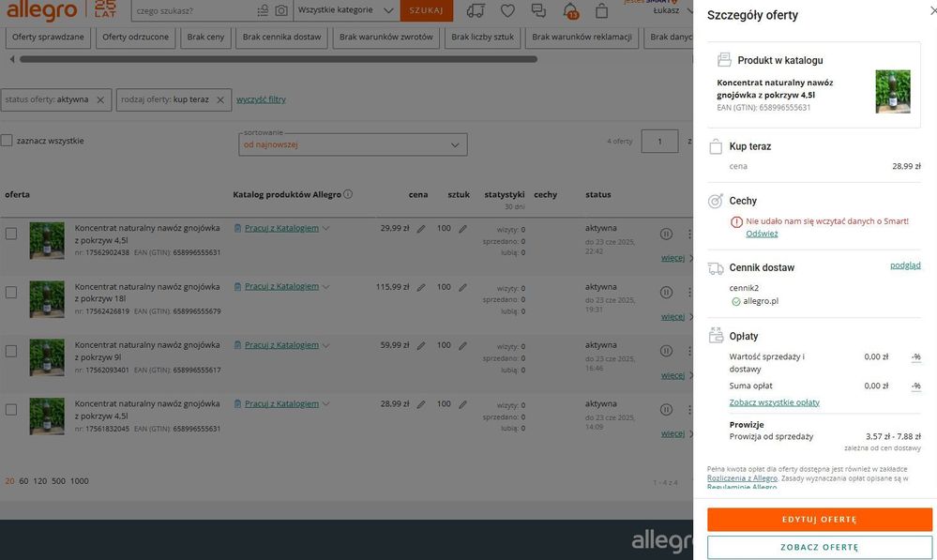937x560 pixels.
Task: Remove the 'status oferty: aktywna' filter
Action: [100, 99]
